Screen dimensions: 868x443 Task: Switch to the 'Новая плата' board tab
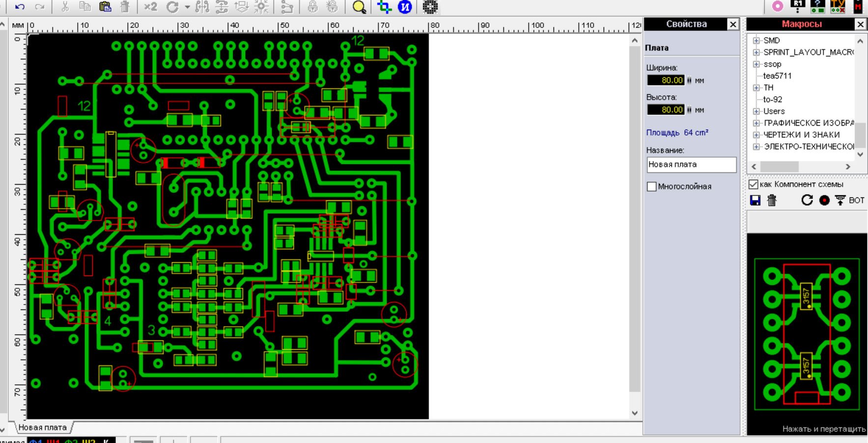[x=42, y=427]
